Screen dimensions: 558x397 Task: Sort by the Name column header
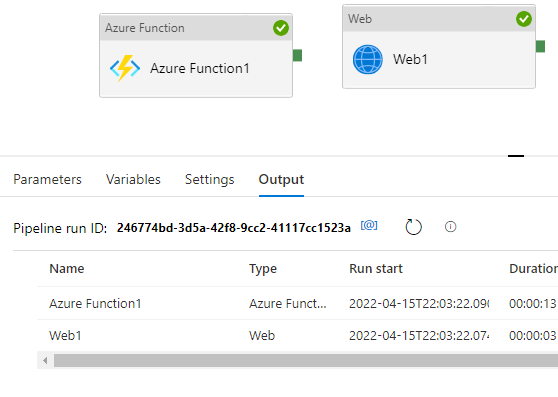(x=67, y=269)
